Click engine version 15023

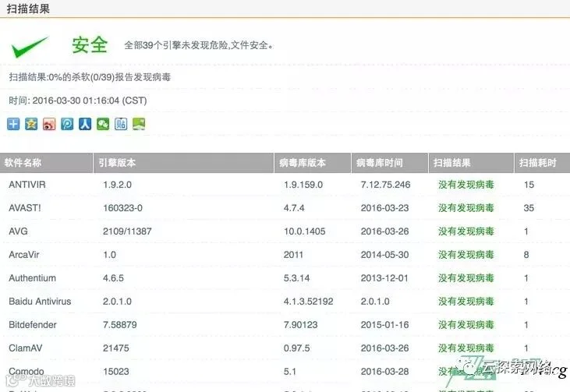point(116,371)
